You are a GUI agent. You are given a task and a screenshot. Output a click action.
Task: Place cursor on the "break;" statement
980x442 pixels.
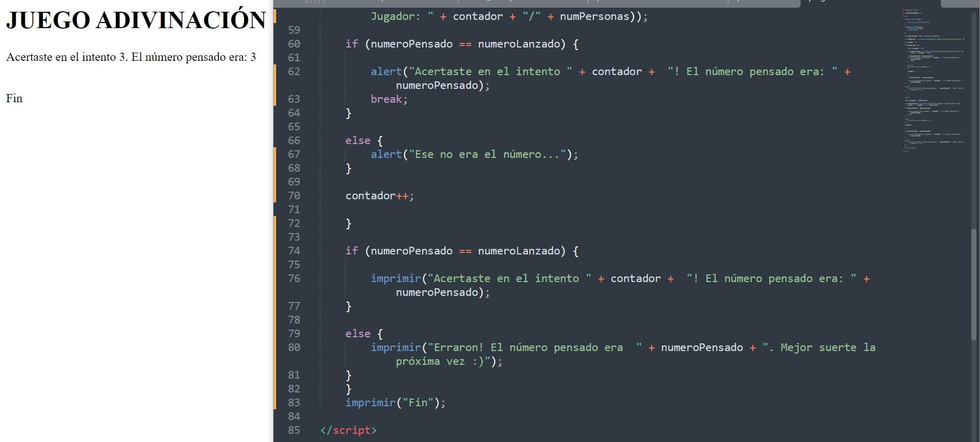click(x=389, y=99)
